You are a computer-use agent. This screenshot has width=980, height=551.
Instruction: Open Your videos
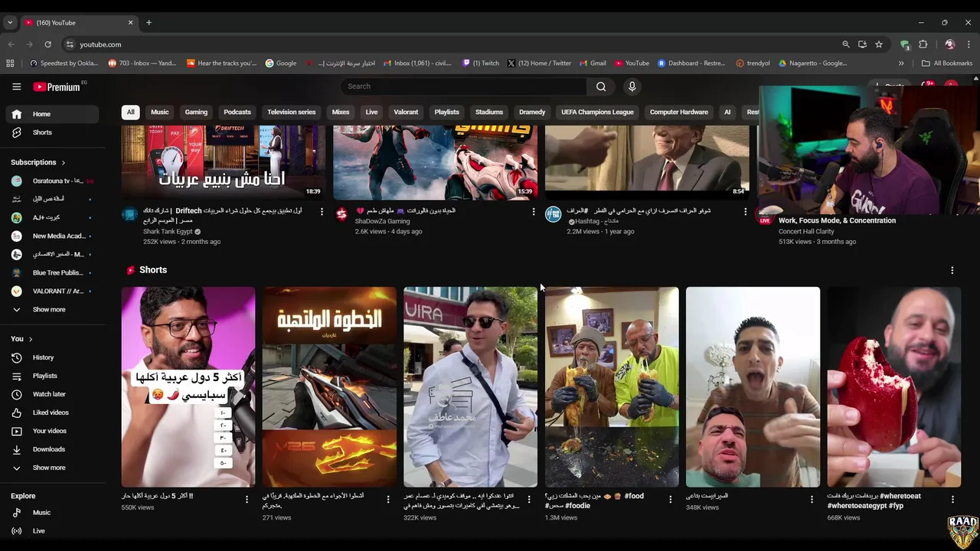click(51, 431)
